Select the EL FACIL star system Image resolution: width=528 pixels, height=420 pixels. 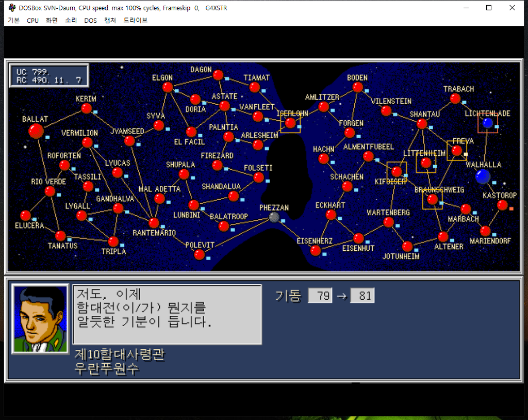191,132
